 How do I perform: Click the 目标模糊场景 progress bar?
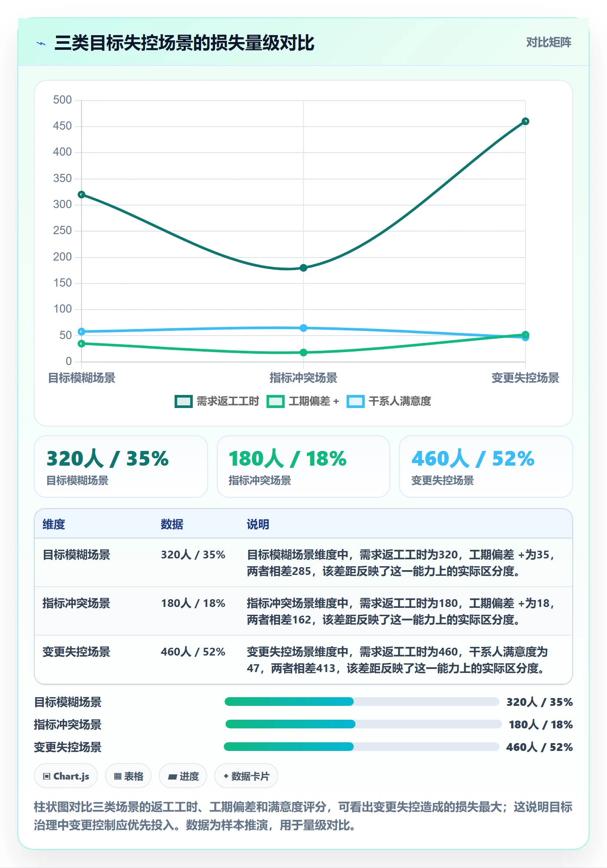click(x=362, y=702)
